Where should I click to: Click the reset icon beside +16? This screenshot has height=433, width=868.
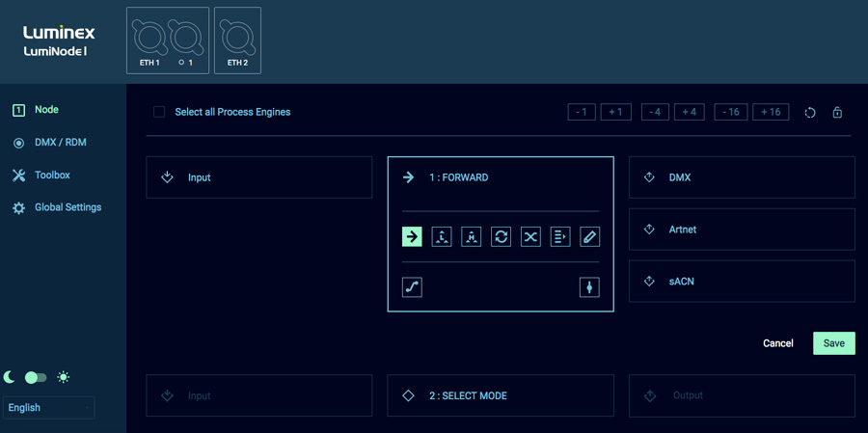(810, 113)
